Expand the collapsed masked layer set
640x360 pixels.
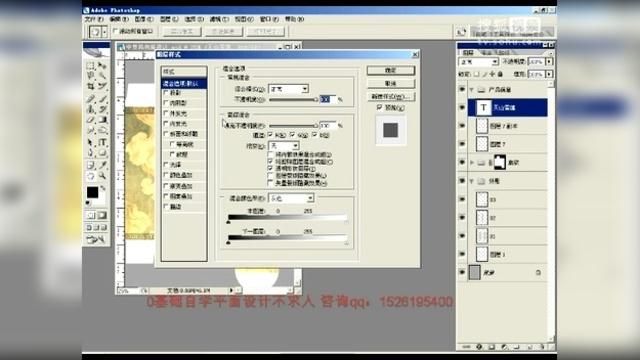point(472,162)
